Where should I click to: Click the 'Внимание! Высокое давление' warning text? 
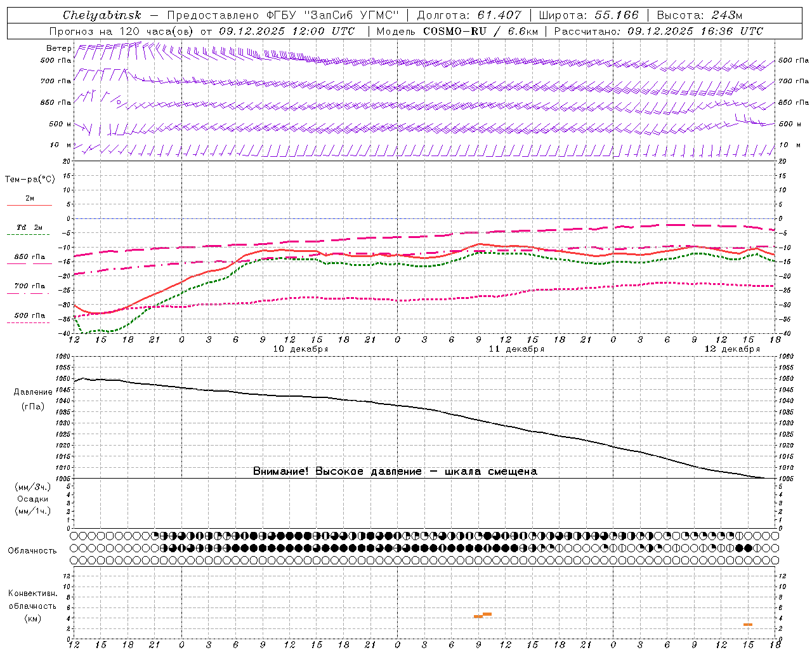[337, 472]
